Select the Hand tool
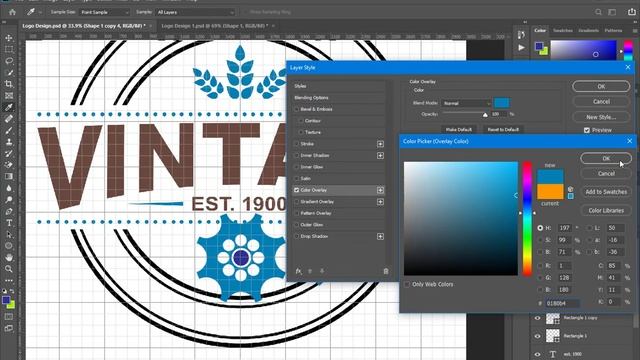 9,258
